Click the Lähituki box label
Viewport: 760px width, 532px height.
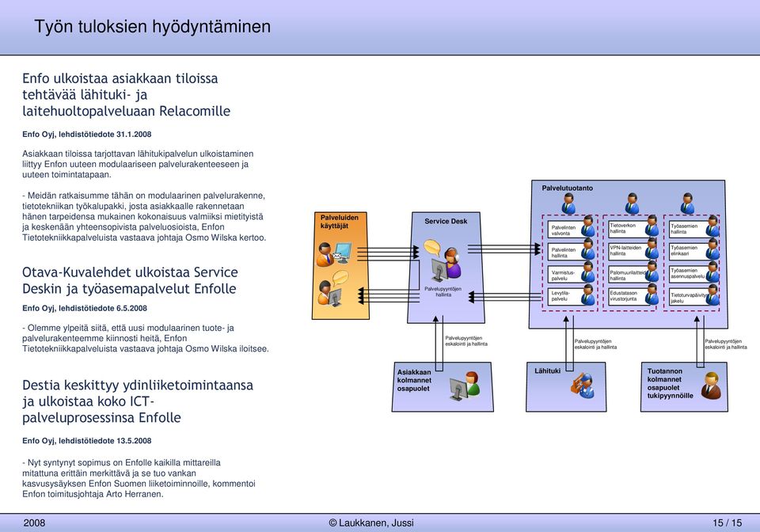(x=547, y=370)
